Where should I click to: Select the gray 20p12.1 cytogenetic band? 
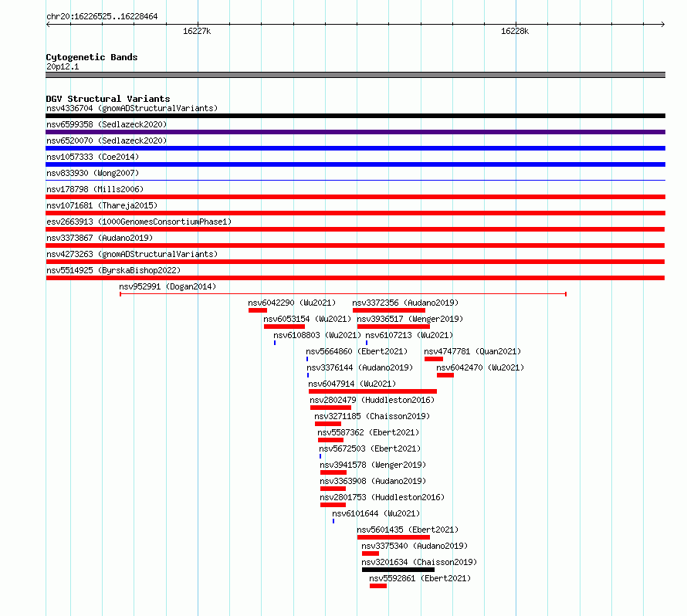point(355,75)
